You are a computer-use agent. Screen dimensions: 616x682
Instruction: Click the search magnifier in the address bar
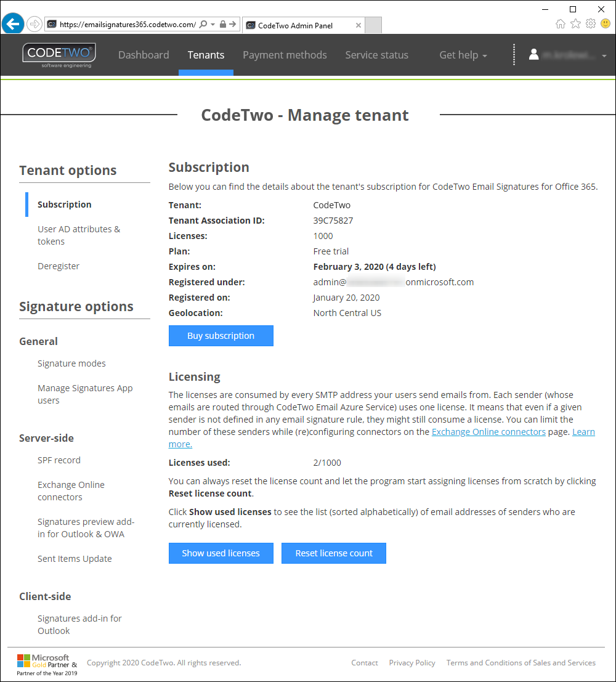point(203,25)
